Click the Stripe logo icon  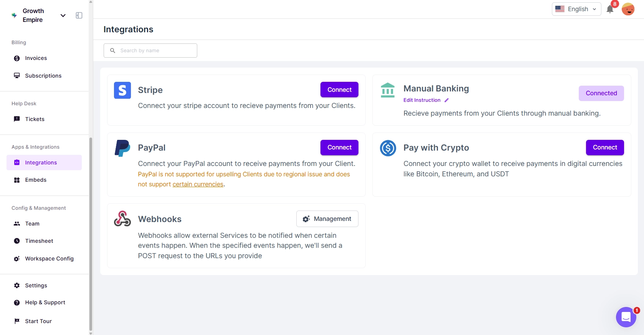(122, 90)
